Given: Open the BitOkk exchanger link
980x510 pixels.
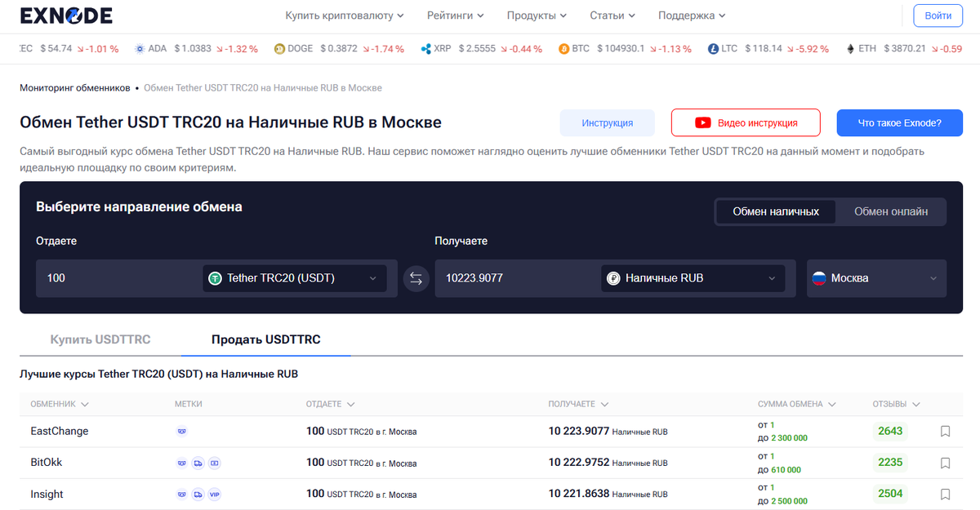Looking at the screenshot, I should tap(47, 462).
